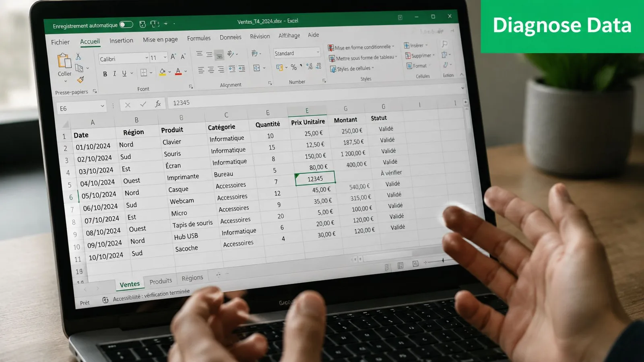Go to the Données tab
Screen dimensions: 644x362
(231, 37)
